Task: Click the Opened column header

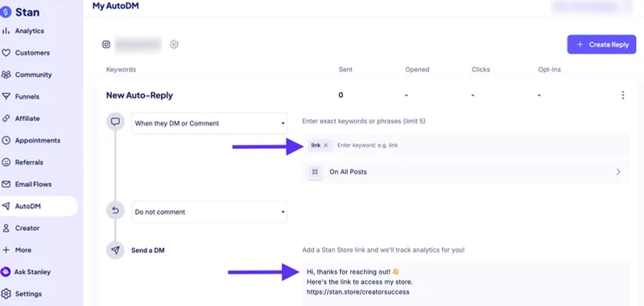Action: point(417,70)
